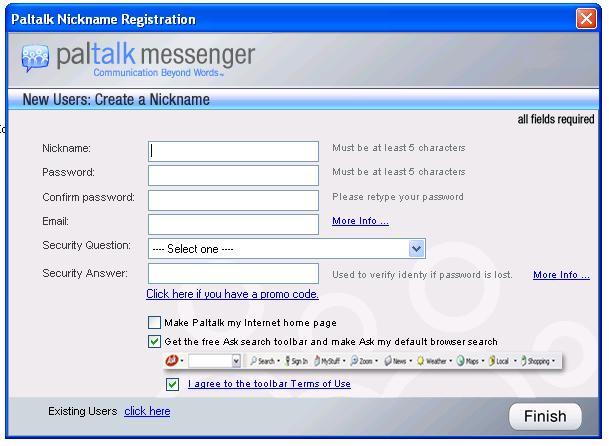Open More Info link beside Email field
The height and width of the screenshot is (446, 609).
coord(360,221)
